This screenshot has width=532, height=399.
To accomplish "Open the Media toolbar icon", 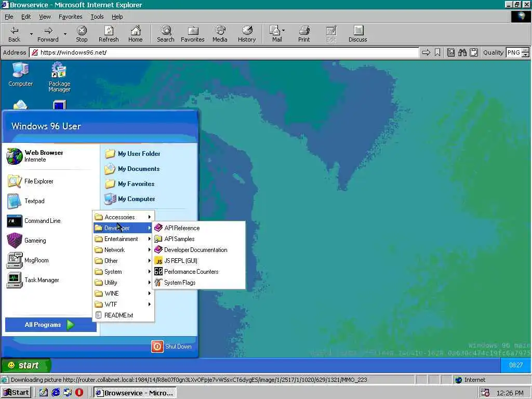I will point(220,34).
